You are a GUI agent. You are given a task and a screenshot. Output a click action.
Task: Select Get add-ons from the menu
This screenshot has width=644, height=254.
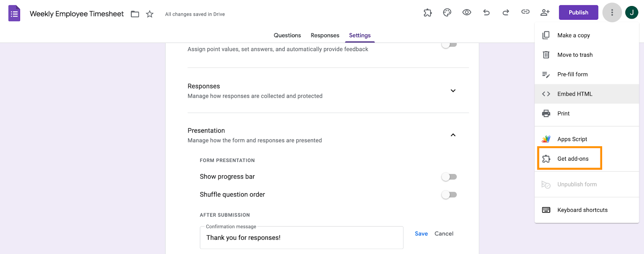point(573,159)
